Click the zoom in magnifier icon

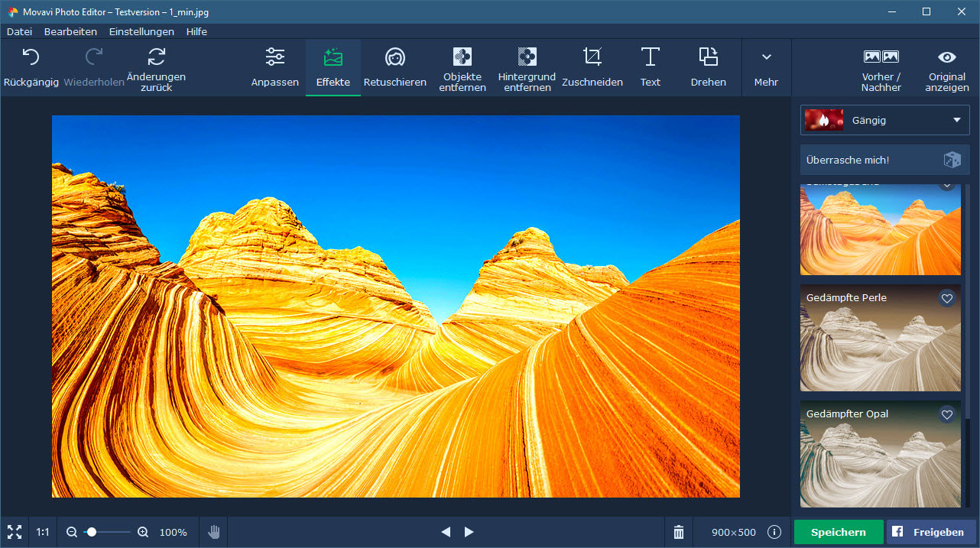[x=143, y=532]
